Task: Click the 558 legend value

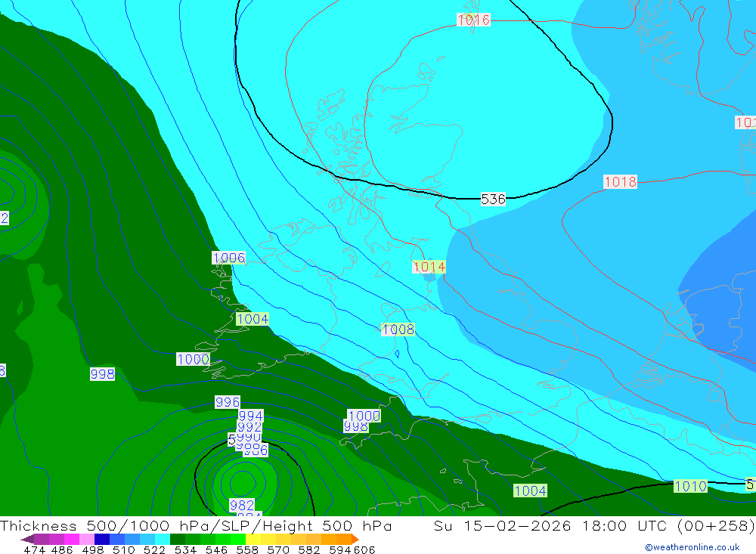Action: point(247,549)
